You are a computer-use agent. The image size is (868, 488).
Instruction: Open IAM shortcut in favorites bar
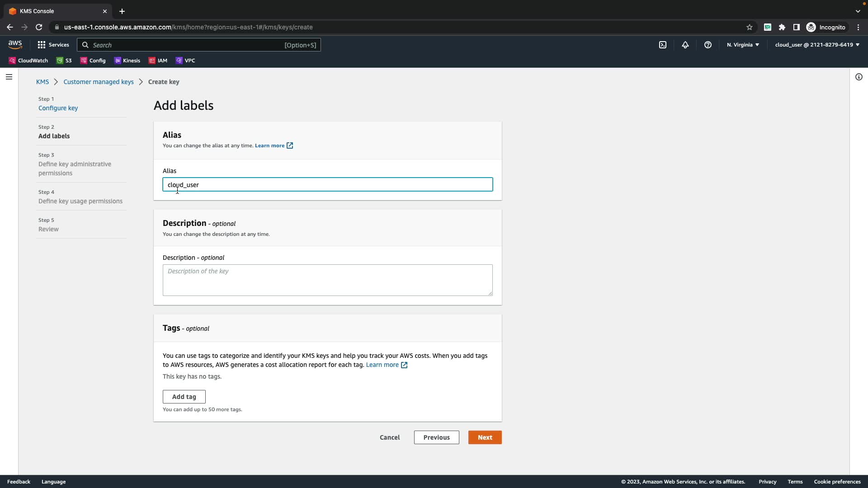point(158,61)
